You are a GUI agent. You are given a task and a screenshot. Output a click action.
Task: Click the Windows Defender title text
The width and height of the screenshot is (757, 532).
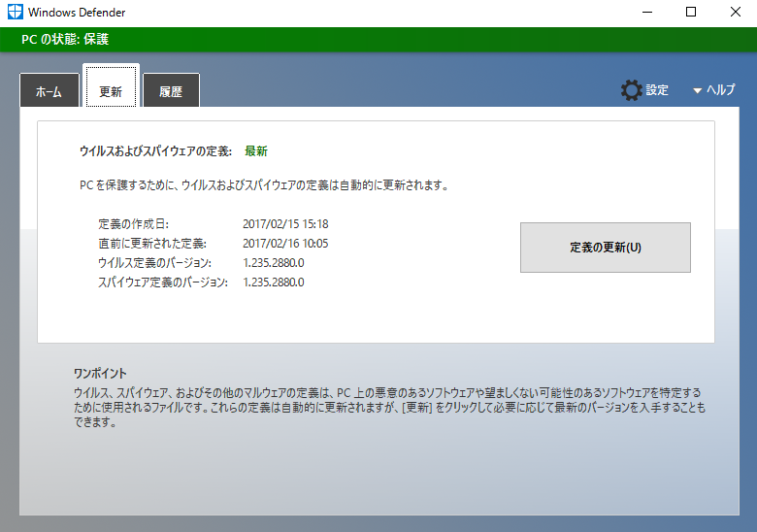[x=77, y=13]
